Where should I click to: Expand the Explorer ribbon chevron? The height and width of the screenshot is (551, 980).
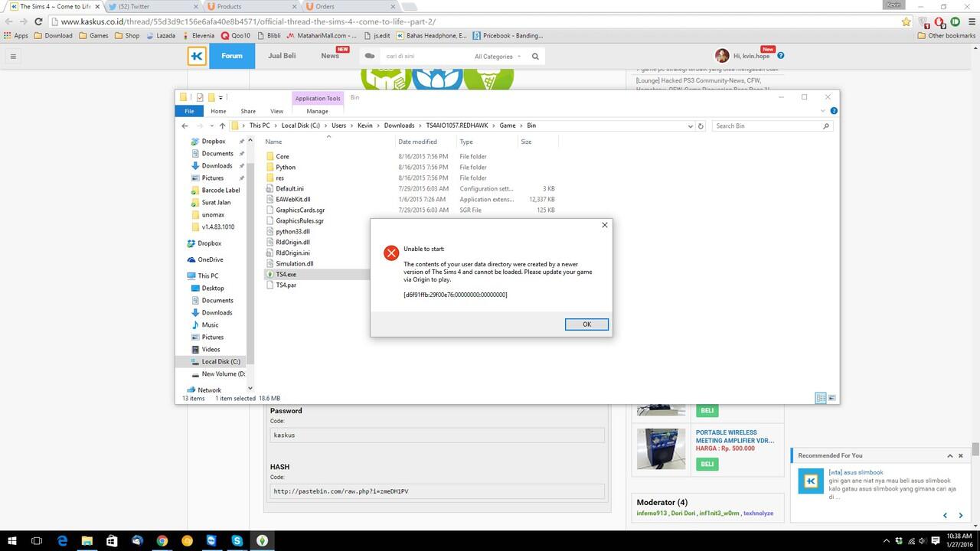(825, 111)
